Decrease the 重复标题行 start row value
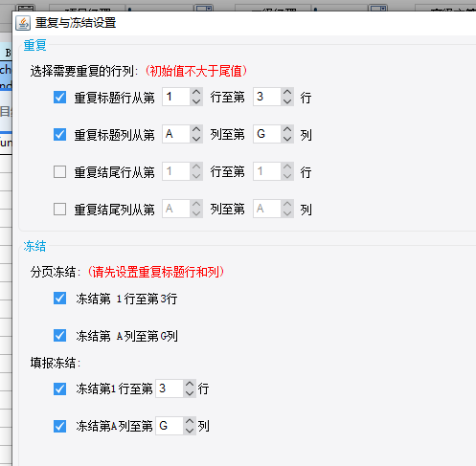This screenshot has height=466, width=476. pyautogui.click(x=196, y=101)
